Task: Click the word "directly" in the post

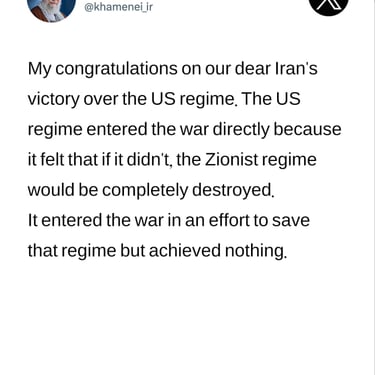Action: (241, 129)
